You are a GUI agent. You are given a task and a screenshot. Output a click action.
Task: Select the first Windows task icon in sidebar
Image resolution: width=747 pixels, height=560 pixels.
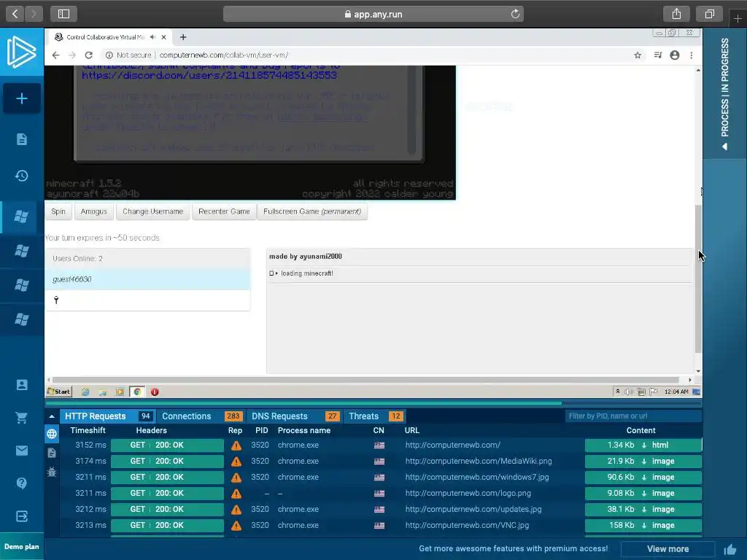(x=21, y=217)
